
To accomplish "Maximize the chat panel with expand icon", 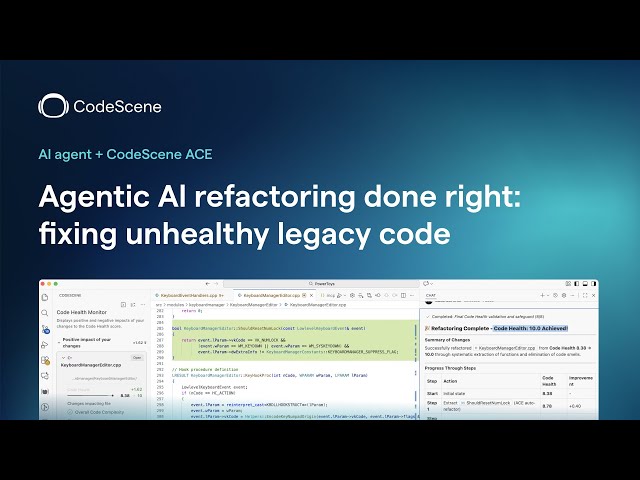I will (x=585, y=295).
